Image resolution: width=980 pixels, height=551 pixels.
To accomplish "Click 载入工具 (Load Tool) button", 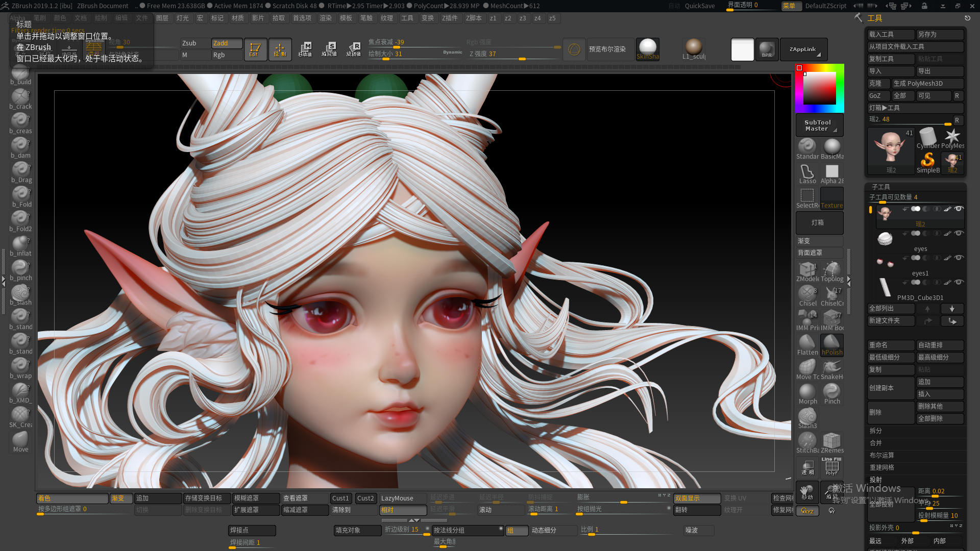I will (891, 35).
